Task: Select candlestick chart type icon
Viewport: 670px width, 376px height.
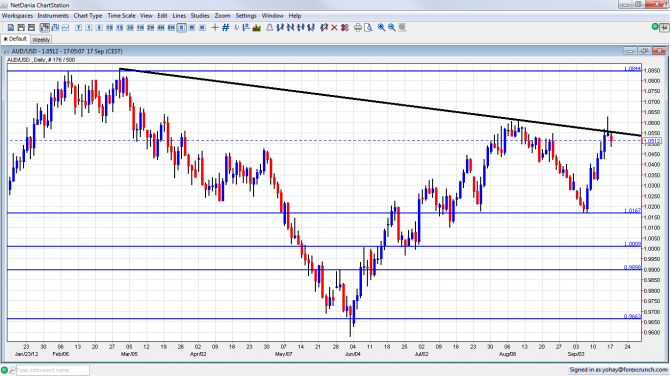Action: (44, 27)
